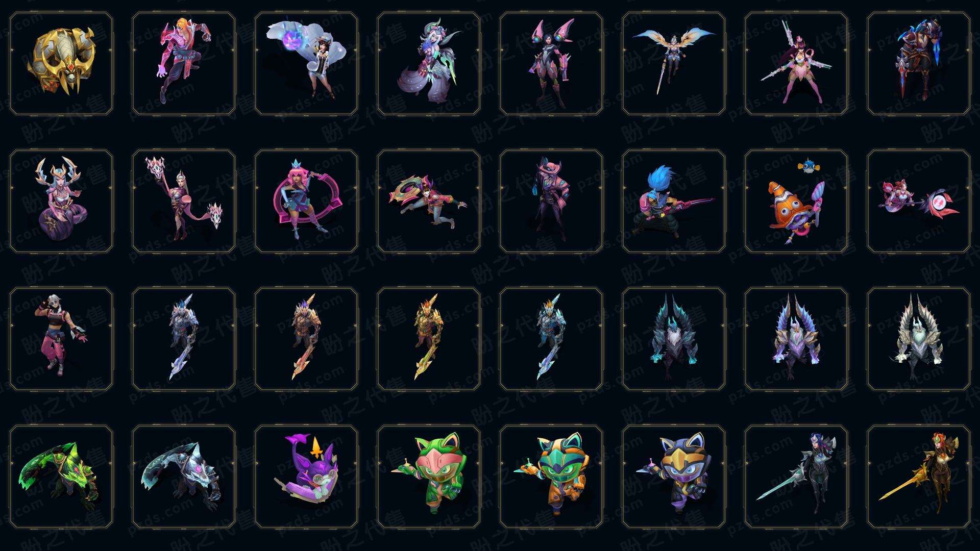
Task: Select the pink hat gunslinger skin
Action: pyautogui.click(x=551, y=201)
